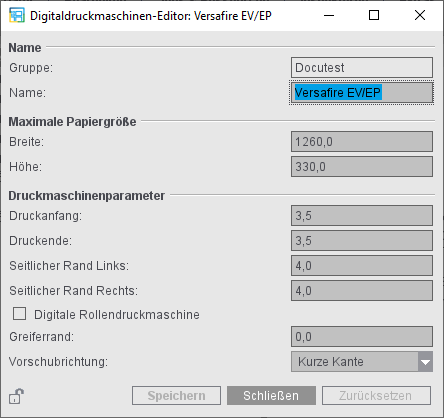Click the Höhe label
444x418 pixels.
tap(26, 167)
